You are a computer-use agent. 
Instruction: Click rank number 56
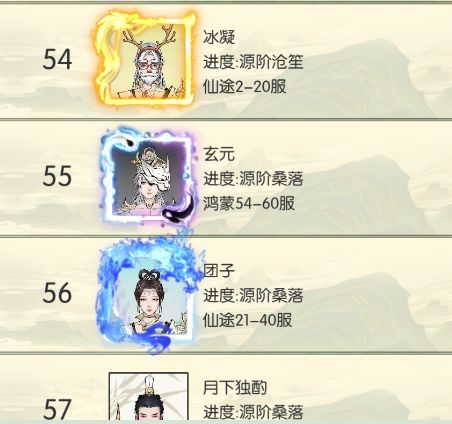click(x=57, y=293)
